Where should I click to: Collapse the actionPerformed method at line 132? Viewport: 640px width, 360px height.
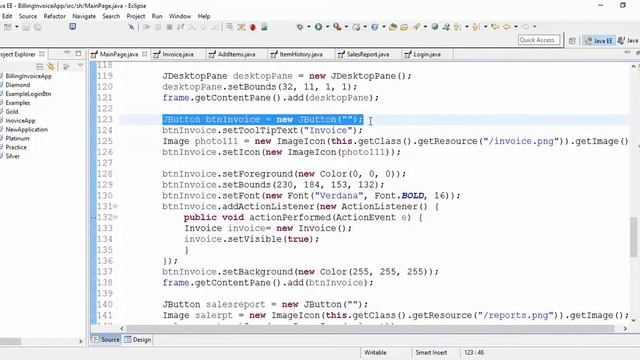(116, 218)
